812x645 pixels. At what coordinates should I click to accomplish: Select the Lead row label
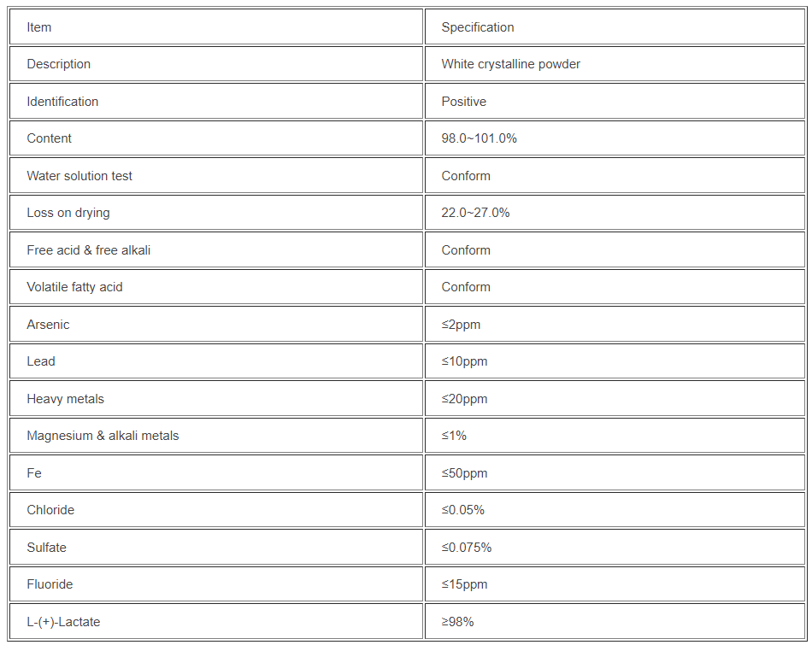(x=41, y=361)
